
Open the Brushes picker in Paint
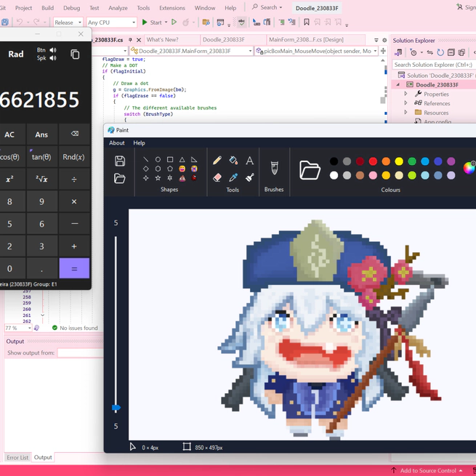pos(274,168)
